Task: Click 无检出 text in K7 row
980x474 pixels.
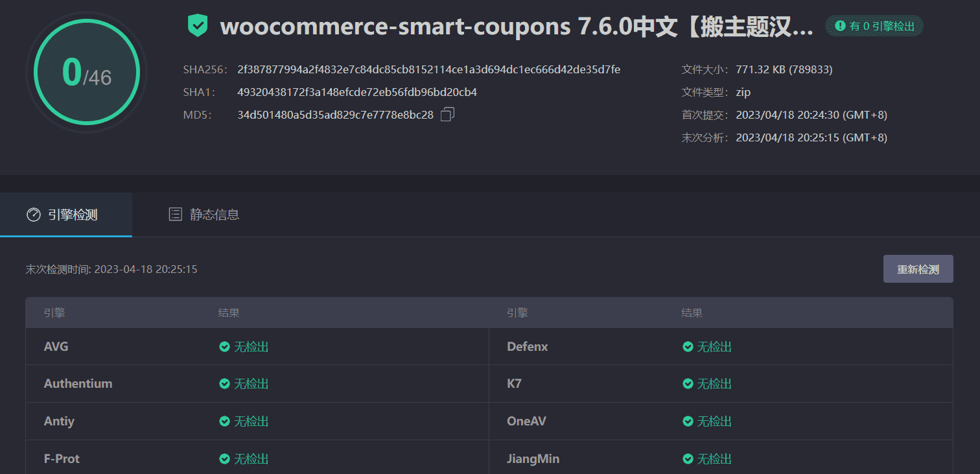Action: 714,384
